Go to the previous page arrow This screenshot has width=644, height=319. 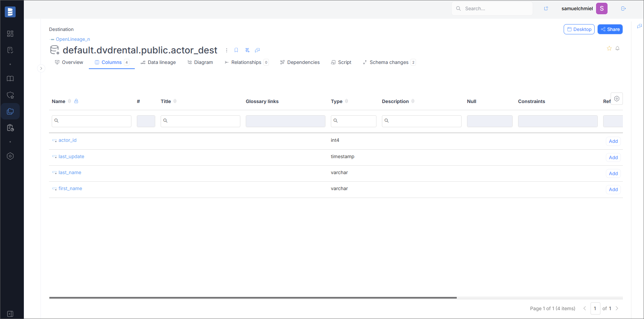pos(584,308)
